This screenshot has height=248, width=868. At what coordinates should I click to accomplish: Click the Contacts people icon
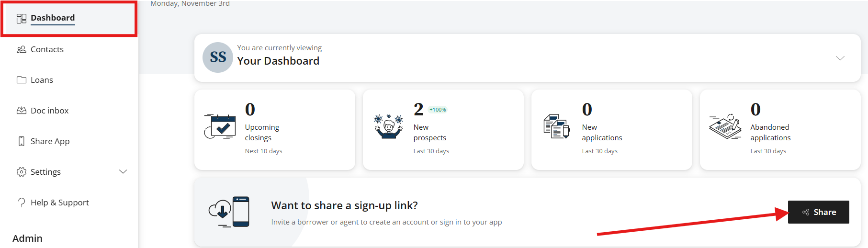[21, 49]
